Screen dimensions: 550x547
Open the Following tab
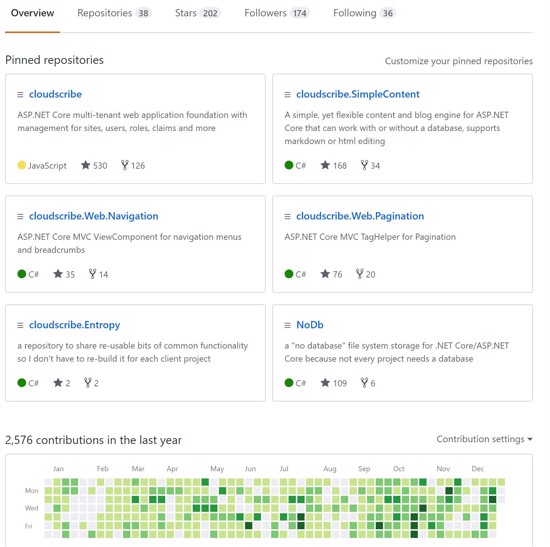click(x=364, y=13)
